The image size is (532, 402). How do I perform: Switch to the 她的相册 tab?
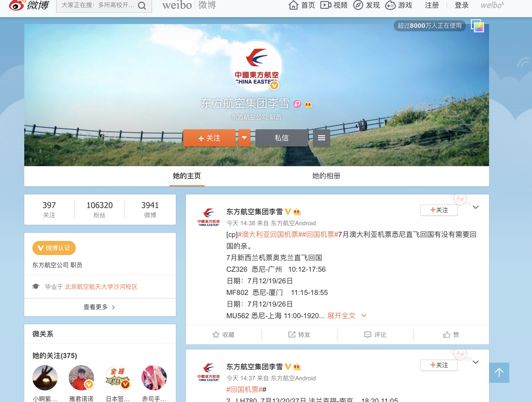point(326,176)
